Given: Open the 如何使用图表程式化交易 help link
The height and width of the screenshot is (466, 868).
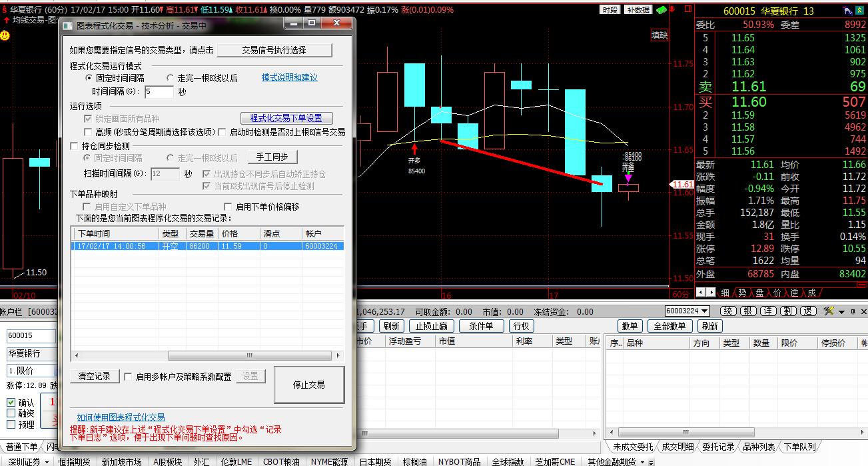Looking at the screenshot, I should (121, 417).
